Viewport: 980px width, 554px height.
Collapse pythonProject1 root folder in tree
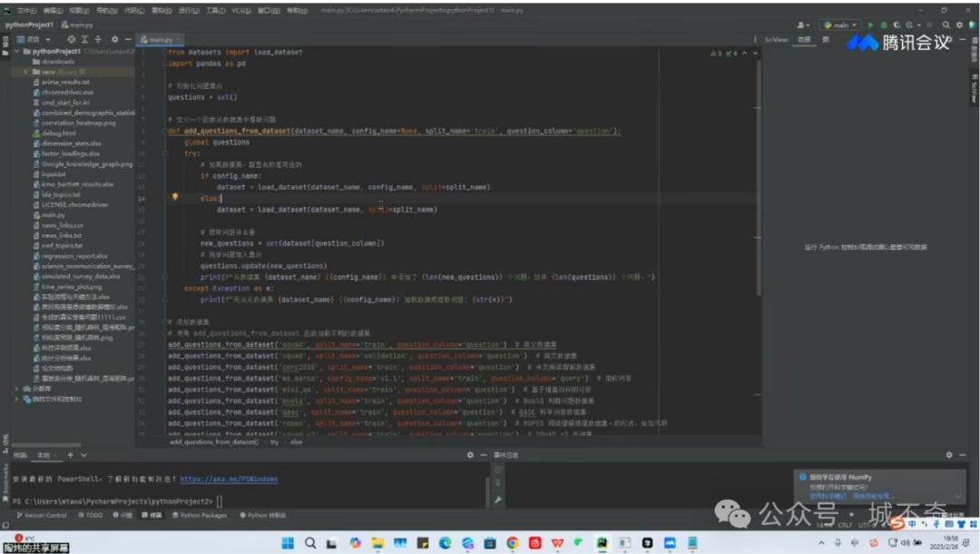[17, 51]
